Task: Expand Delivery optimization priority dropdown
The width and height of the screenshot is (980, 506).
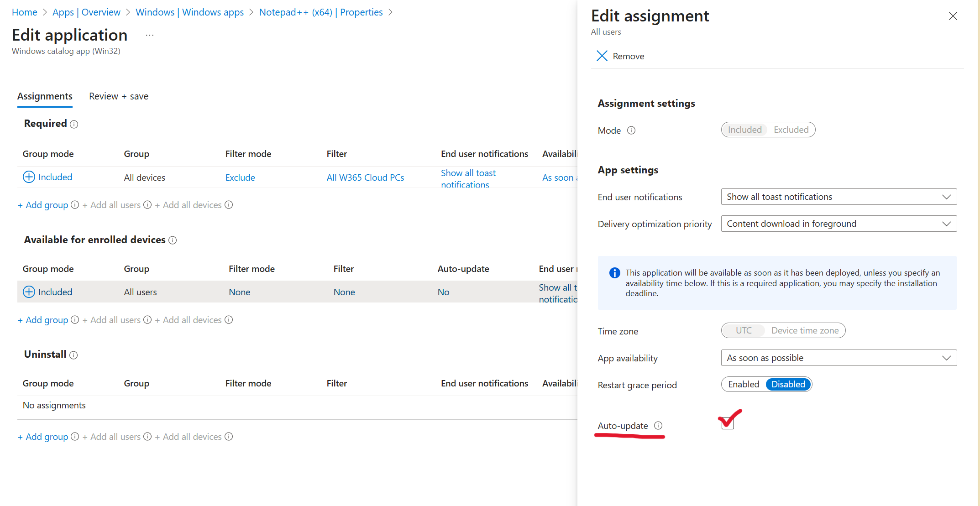Action: [839, 224]
